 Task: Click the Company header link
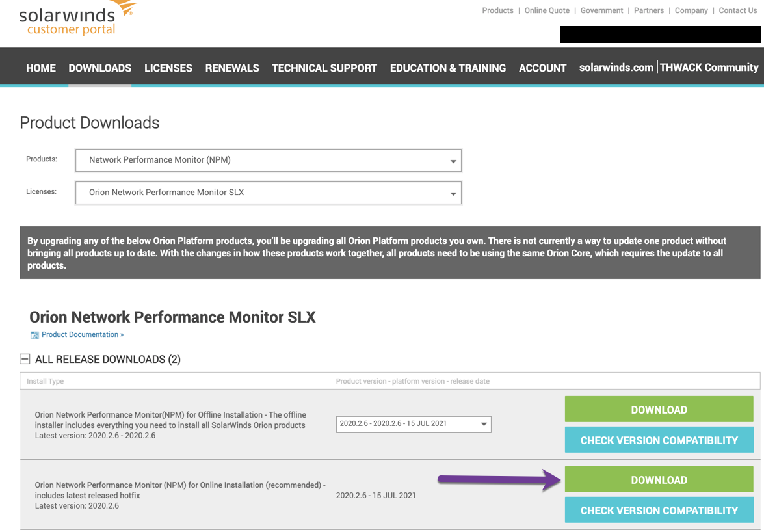click(x=691, y=10)
